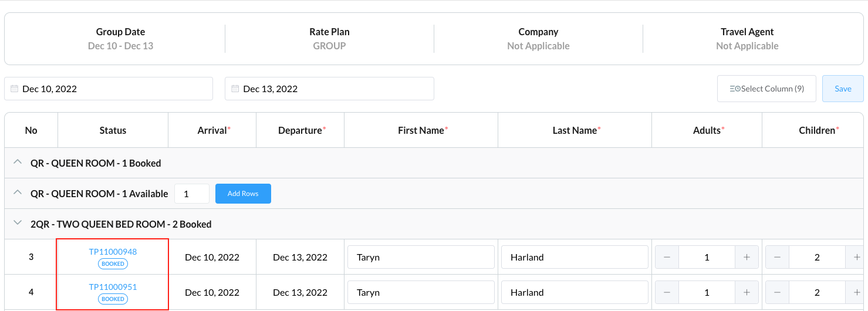Decrease children count for row 4
The width and height of the screenshot is (868, 311).
click(777, 292)
